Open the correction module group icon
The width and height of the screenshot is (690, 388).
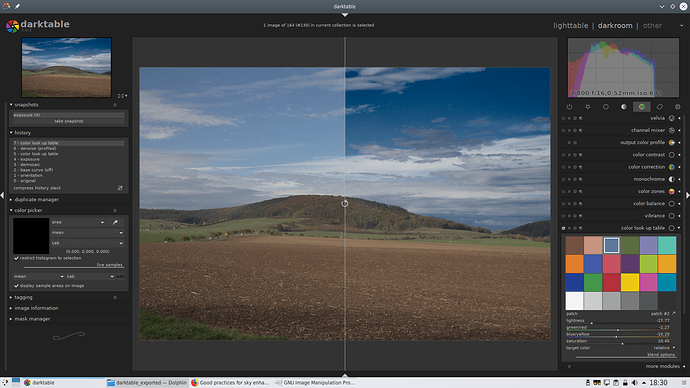(x=660, y=107)
